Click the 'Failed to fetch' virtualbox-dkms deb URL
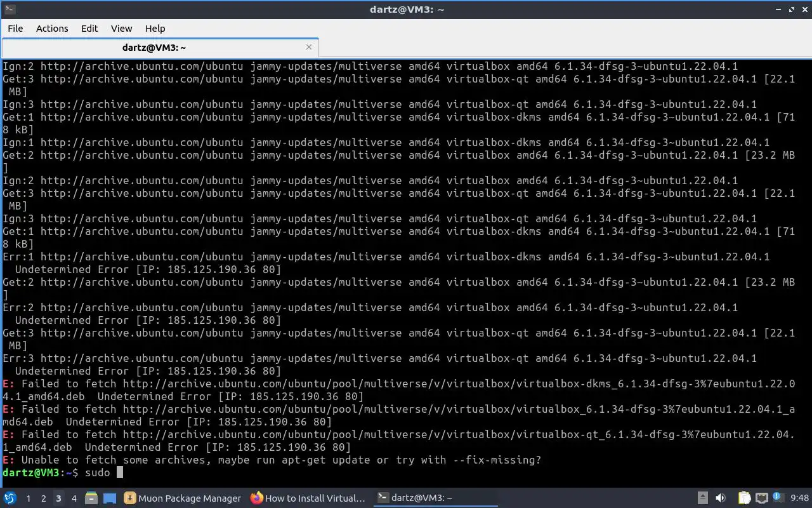This screenshot has width=812, height=508. [x=398, y=390]
